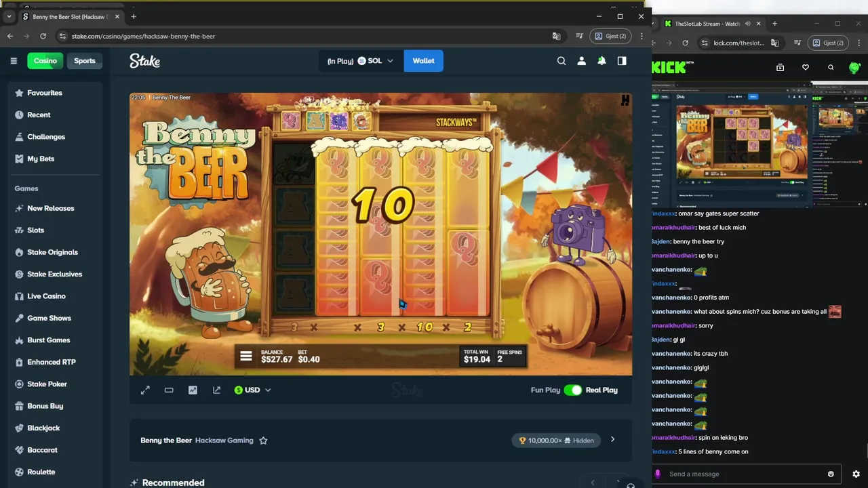Favourite Benny the Beer with star

263,441
